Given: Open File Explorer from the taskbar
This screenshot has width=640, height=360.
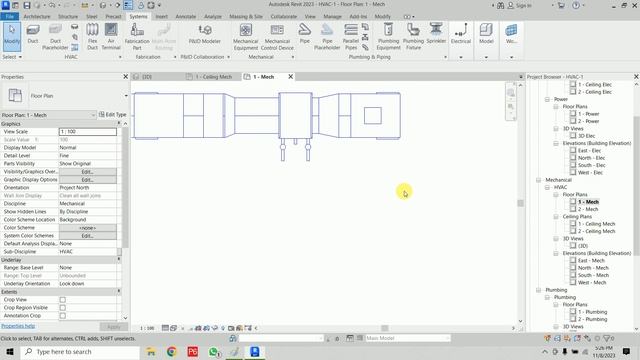Looking at the screenshot, I should point(151,351).
